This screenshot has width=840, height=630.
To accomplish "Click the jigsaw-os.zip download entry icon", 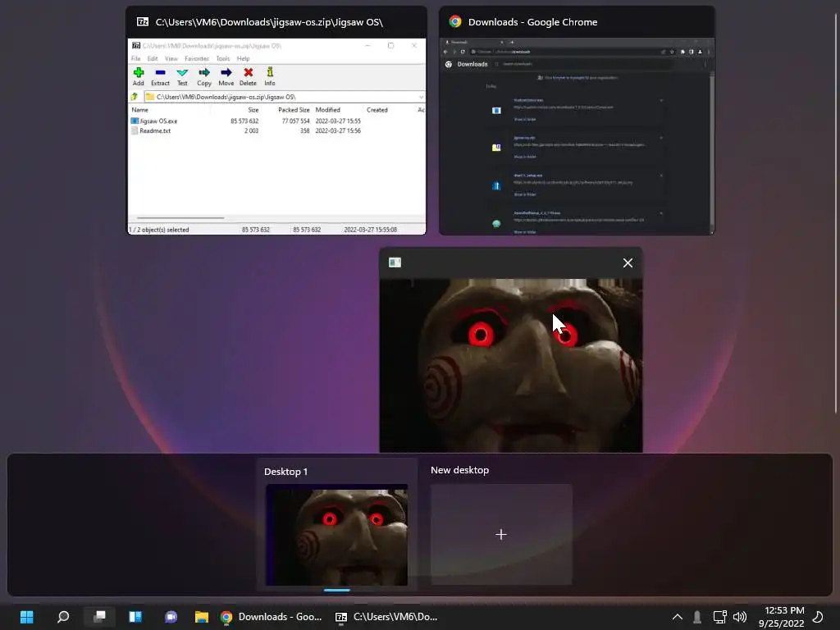I will pos(496,148).
